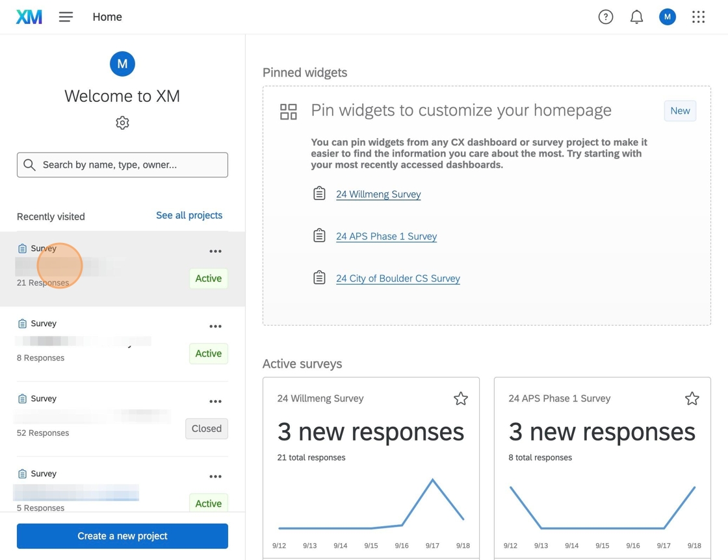Open the 24 Willmeng Survey link
Screen dimensions: 728x560
(378, 194)
